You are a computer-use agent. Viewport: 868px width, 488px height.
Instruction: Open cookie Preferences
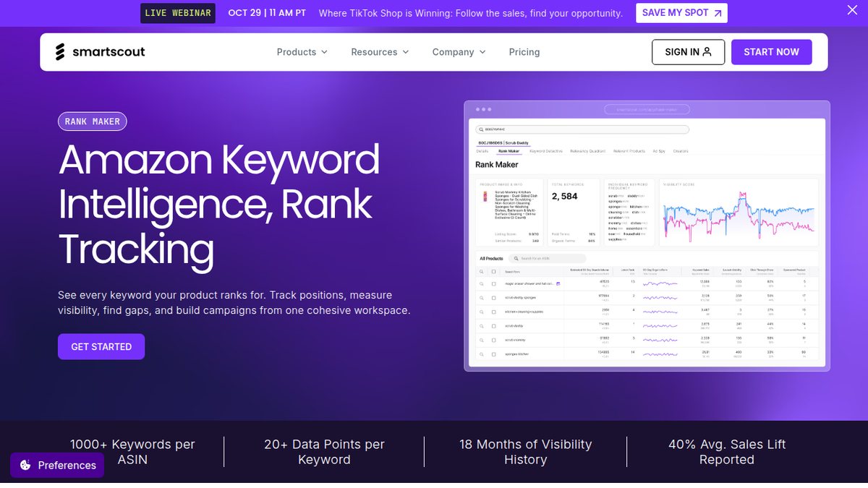[57, 466]
